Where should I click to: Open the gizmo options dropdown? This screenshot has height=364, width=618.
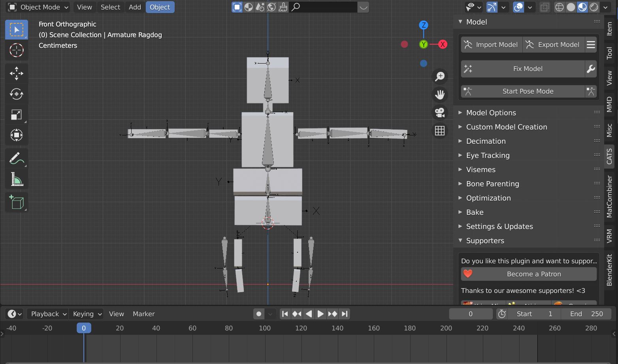point(503,7)
